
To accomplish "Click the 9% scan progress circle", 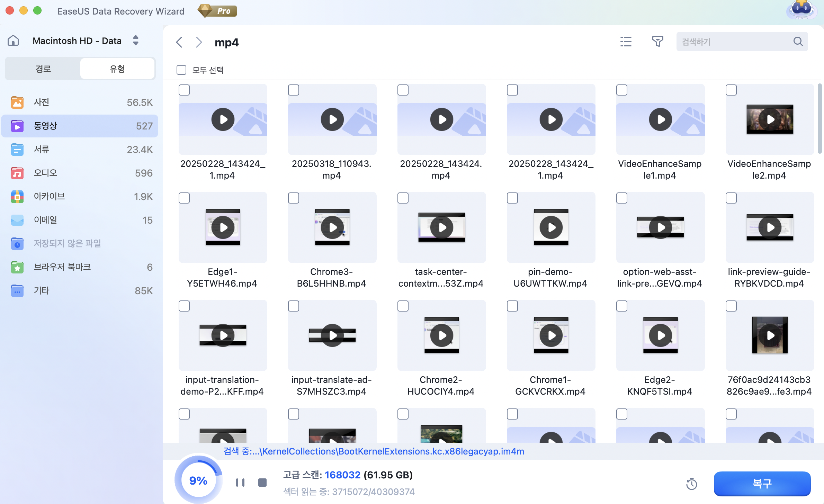I will (198, 480).
